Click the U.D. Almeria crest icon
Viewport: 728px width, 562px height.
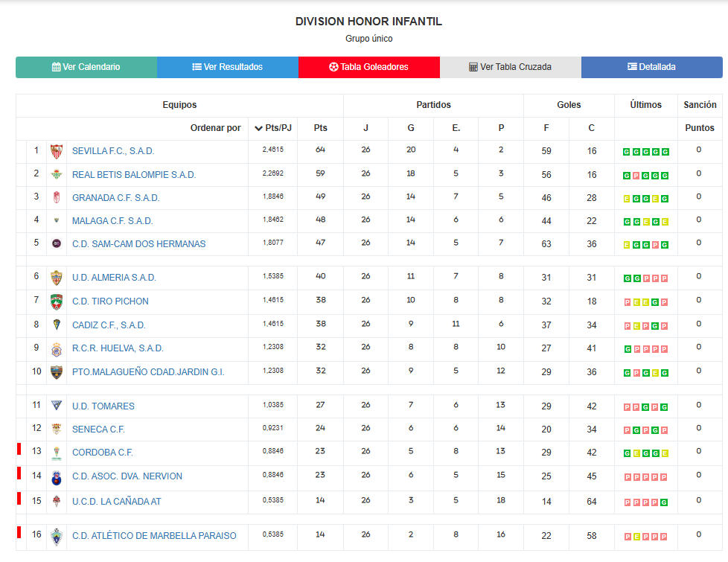(56, 278)
